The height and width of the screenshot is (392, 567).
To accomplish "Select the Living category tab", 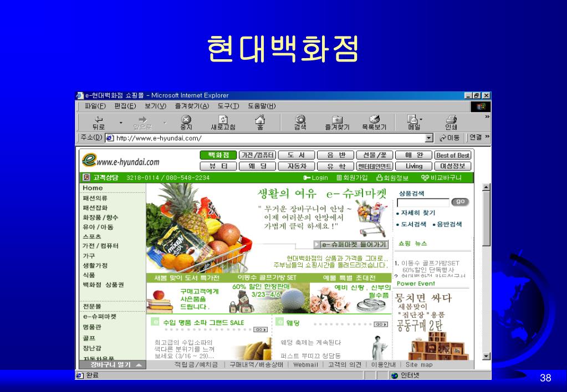I will (x=413, y=166).
